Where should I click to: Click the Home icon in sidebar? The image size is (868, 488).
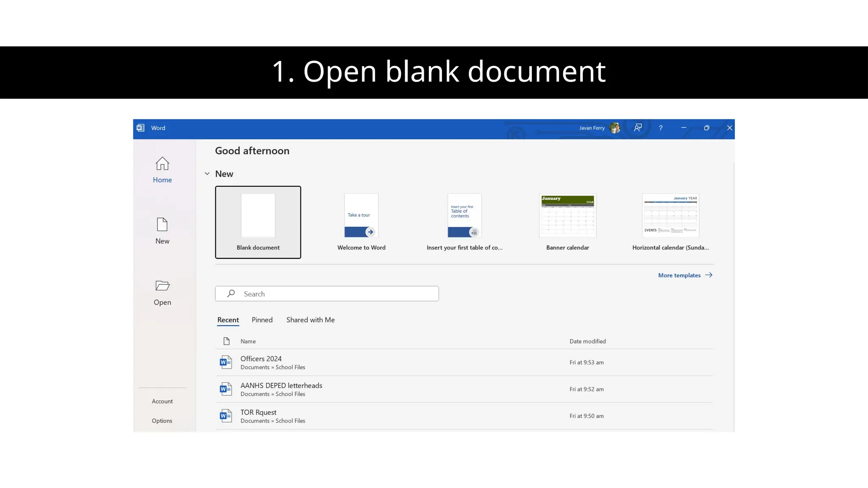coord(162,164)
